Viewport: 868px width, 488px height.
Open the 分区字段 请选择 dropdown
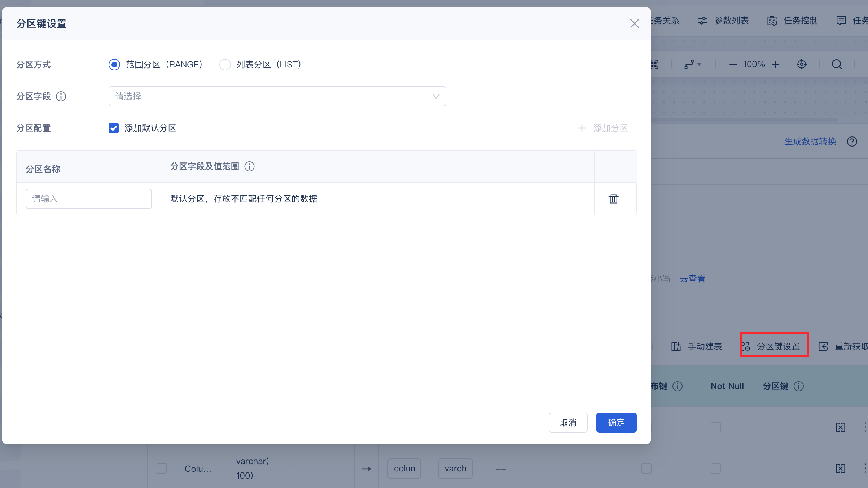(x=277, y=96)
